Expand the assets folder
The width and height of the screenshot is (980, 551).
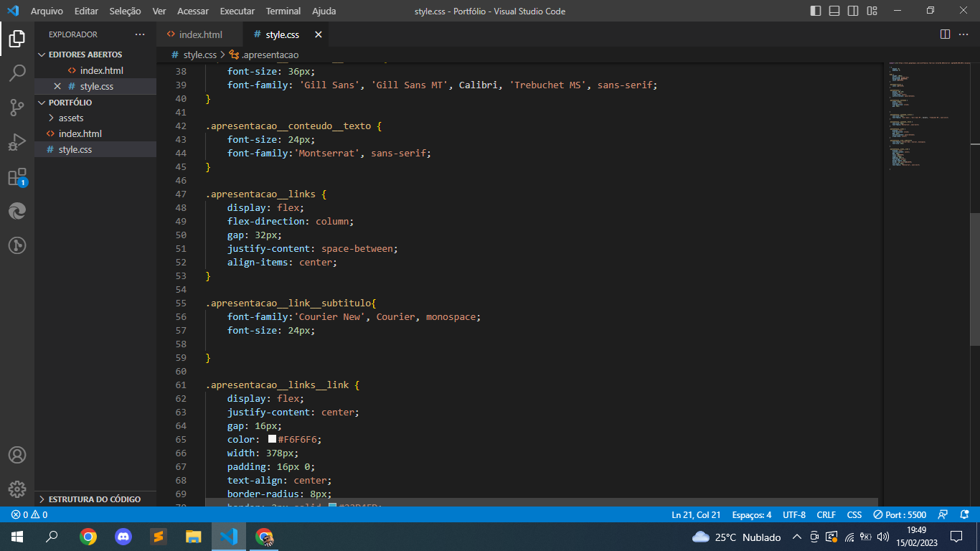tap(95, 118)
